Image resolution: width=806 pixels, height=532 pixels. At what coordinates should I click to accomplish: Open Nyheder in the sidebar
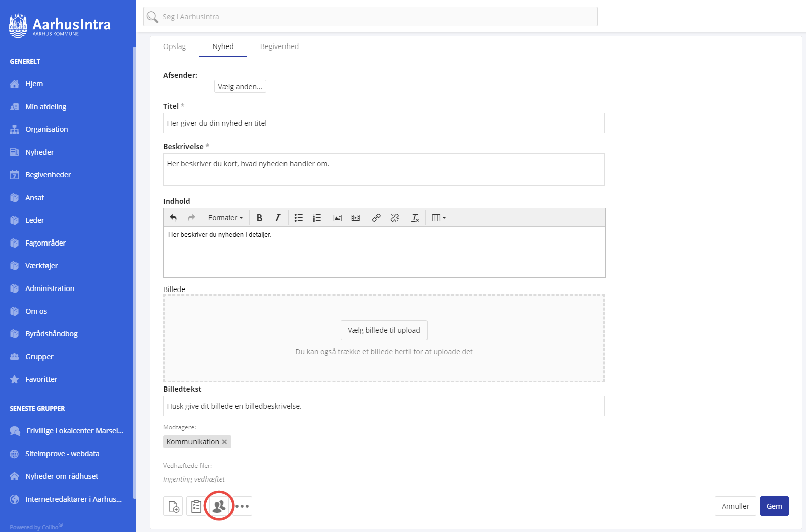click(39, 152)
